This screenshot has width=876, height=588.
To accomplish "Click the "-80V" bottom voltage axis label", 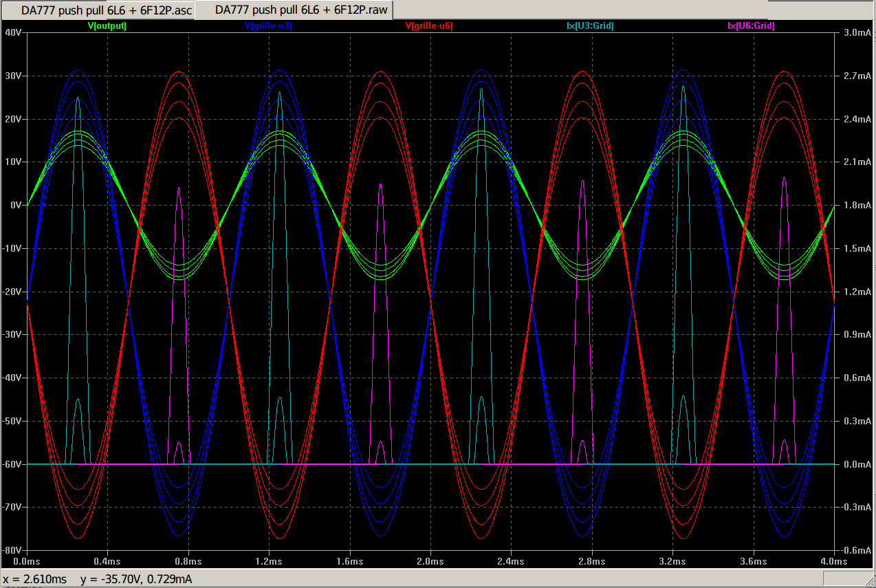I will [x=12, y=549].
